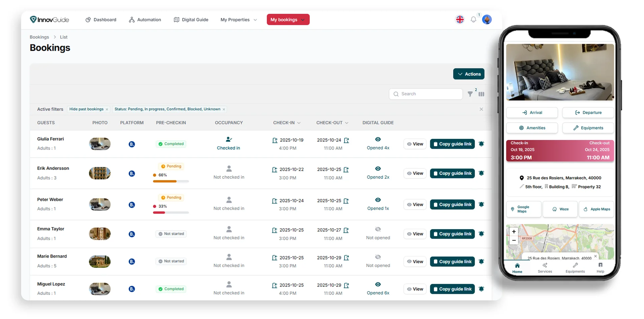Tap the Services tab in the phone bottom bar
Screen dimensions: 644x319
(x=544, y=267)
